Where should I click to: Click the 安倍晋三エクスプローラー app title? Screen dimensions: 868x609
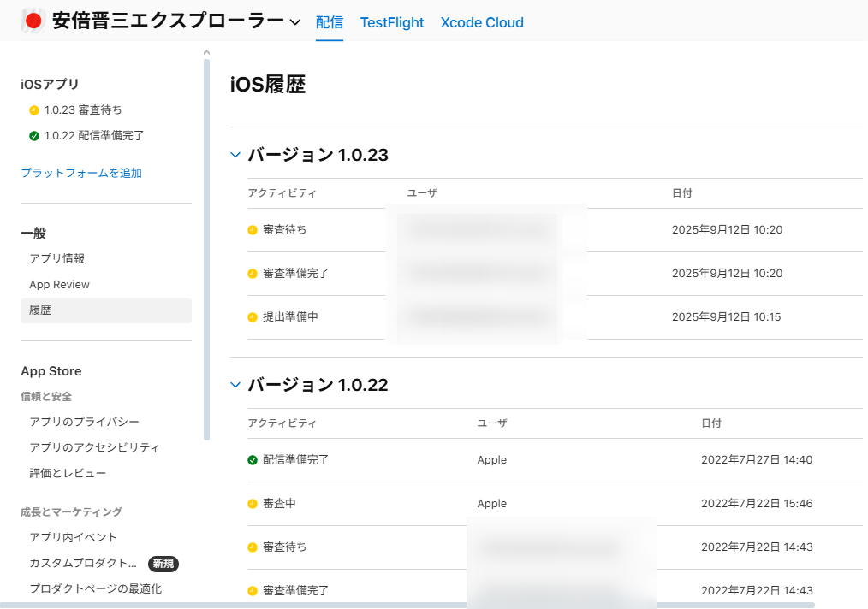(169, 21)
